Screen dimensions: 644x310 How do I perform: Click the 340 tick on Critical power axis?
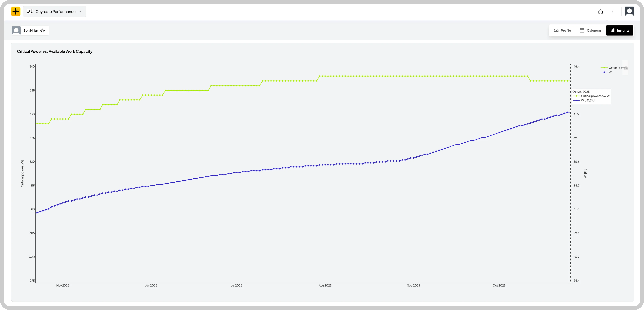click(32, 66)
